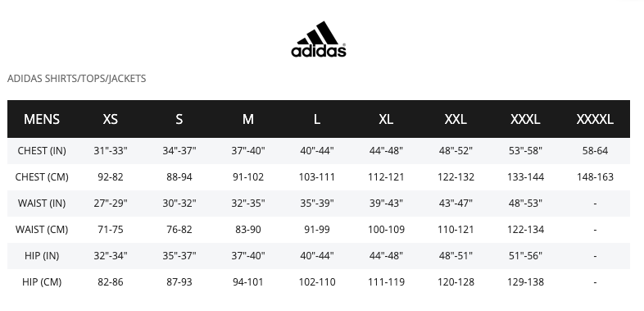Click the HIP (IN) row label

click(x=42, y=256)
